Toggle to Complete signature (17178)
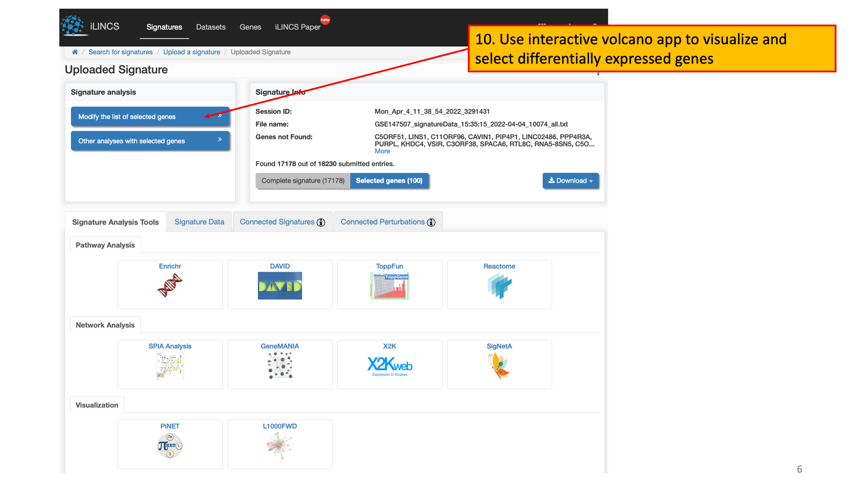The height and width of the screenshot is (488, 868). click(x=302, y=181)
